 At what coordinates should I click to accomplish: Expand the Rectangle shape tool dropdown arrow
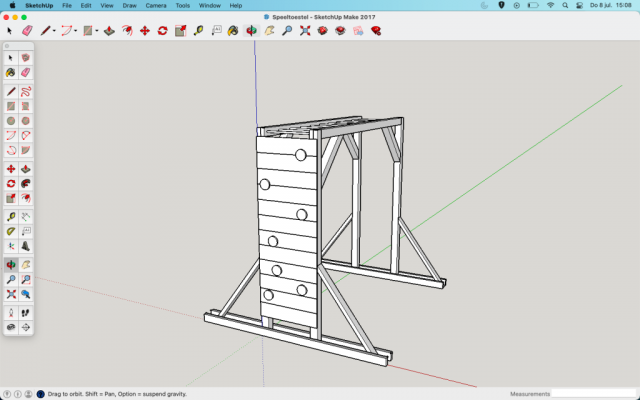coord(97,31)
